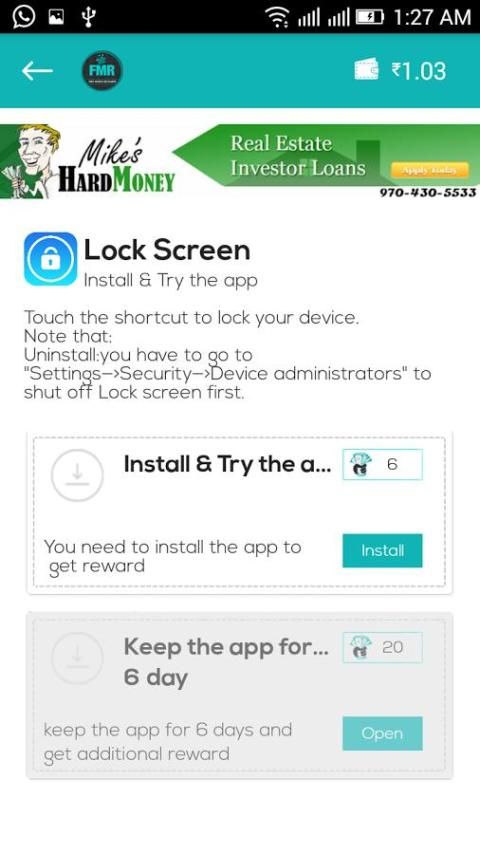
Task: Tap the 6 coin reward badge
Action: coord(382,465)
